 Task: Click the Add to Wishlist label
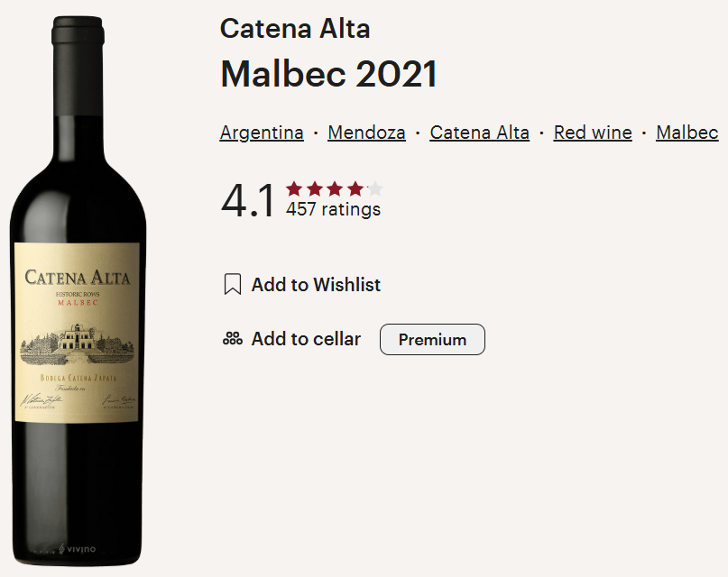pos(316,284)
